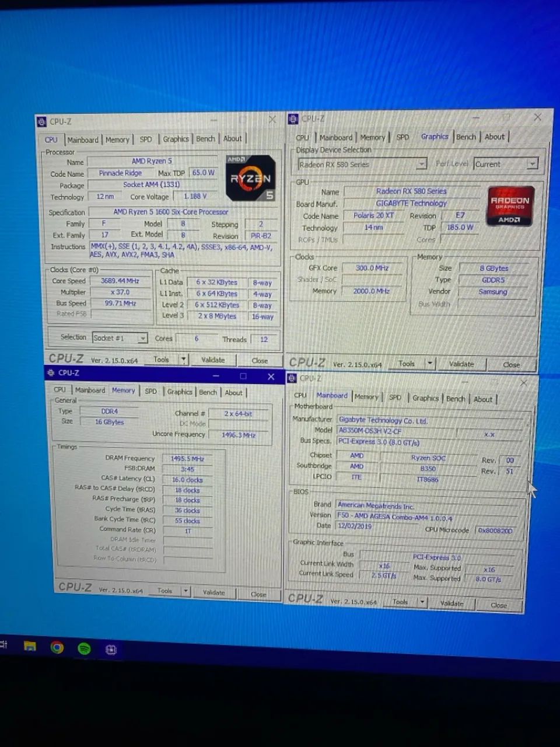Click the CPU Microcode 0x800820D value
This screenshot has height=747, width=560.
coord(495,530)
